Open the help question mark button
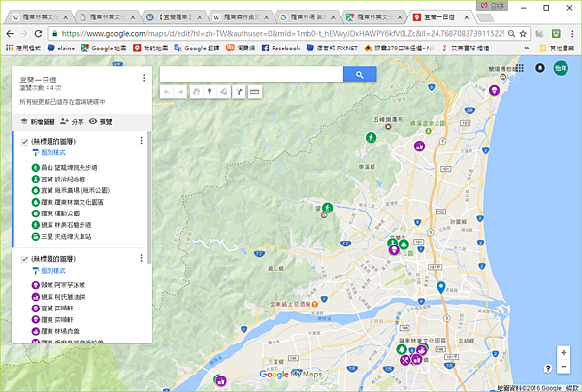Image resolution: width=582 pixels, height=392 pixels. tap(548, 368)
